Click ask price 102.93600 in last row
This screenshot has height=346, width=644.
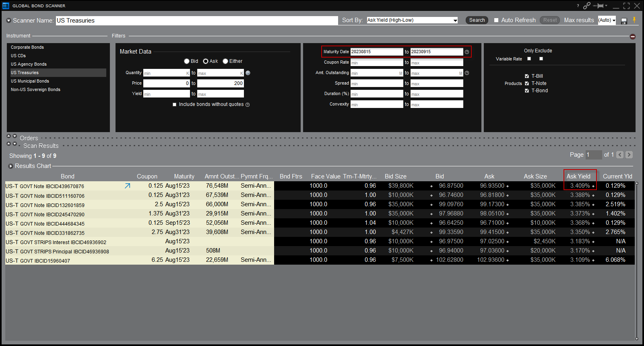tap(491, 260)
